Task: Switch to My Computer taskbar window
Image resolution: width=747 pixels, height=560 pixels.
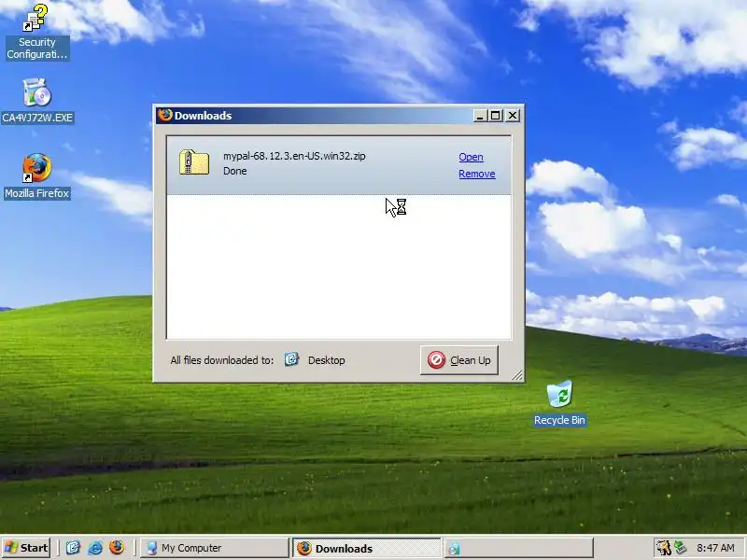Action: click(215, 548)
